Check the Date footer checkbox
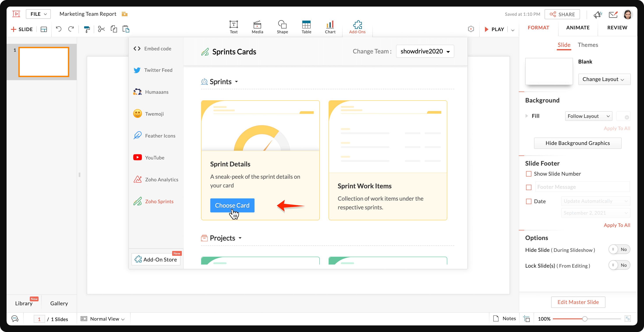644x332 pixels. tap(529, 201)
